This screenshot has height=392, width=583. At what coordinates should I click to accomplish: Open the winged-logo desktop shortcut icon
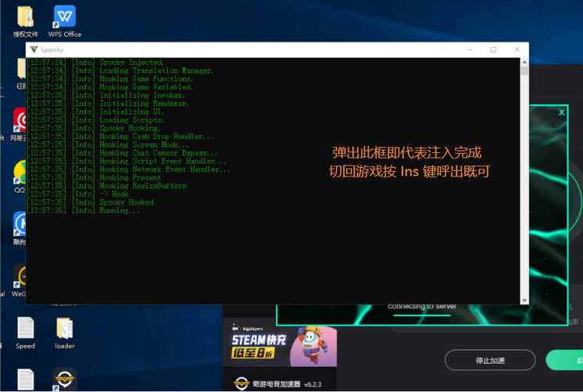pyautogui.click(x=65, y=380)
